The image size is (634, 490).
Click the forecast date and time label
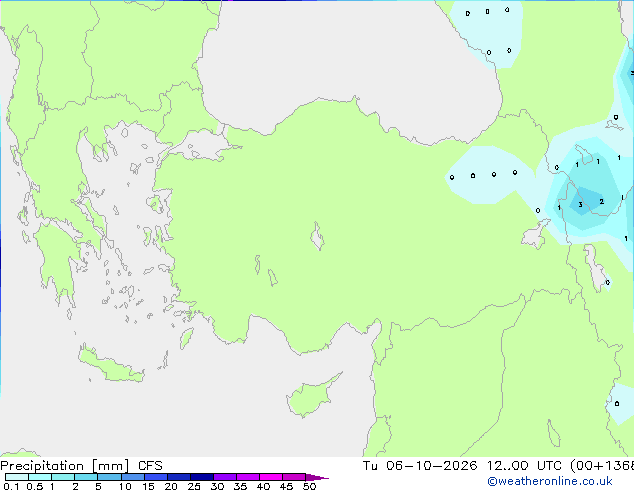[x=498, y=466]
